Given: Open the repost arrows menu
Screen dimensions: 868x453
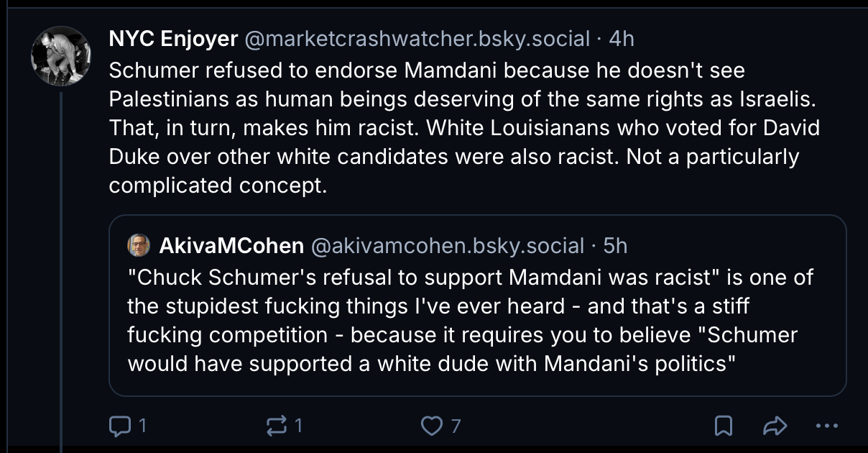Looking at the screenshot, I should [275, 426].
